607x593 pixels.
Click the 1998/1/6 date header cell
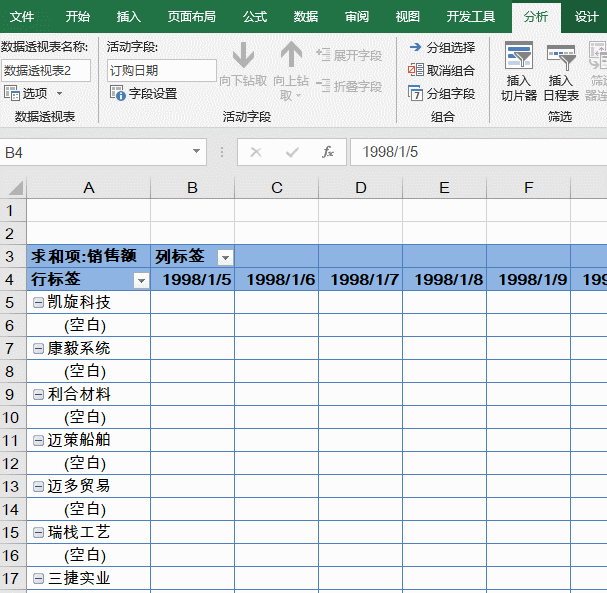point(276,279)
